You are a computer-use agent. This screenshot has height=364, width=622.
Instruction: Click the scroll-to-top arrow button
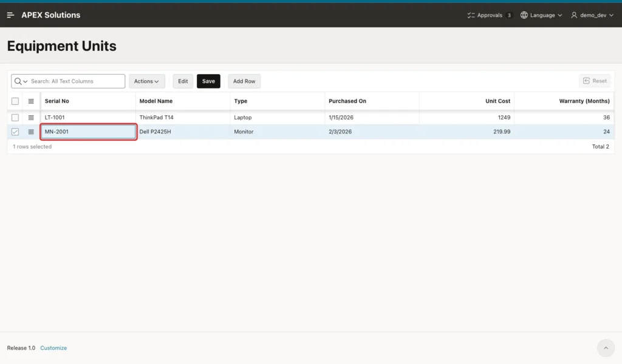606,348
